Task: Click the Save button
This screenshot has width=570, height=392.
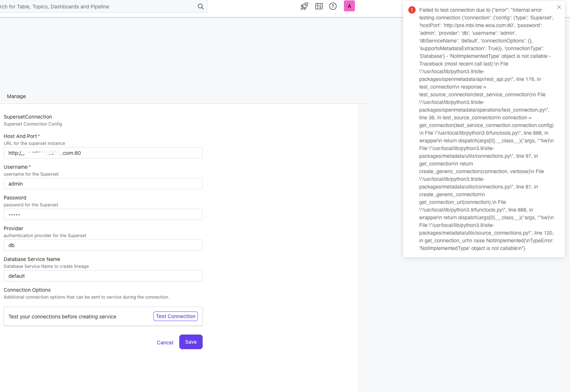Action: pyautogui.click(x=191, y=342)
